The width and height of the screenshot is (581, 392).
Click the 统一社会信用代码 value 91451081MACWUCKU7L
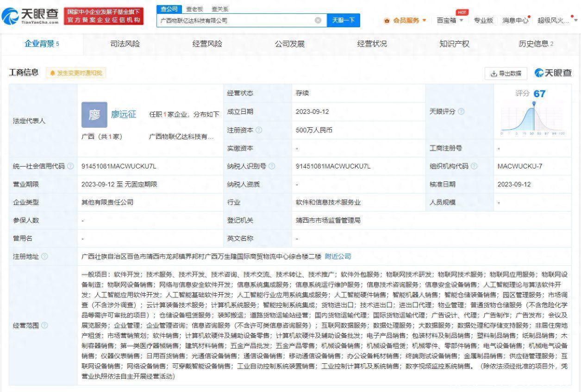tap(119, 166)
